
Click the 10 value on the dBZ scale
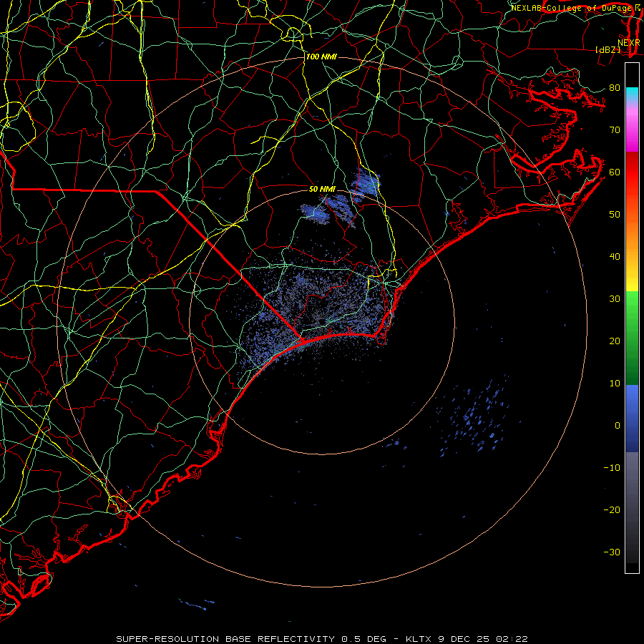[615, 384]
